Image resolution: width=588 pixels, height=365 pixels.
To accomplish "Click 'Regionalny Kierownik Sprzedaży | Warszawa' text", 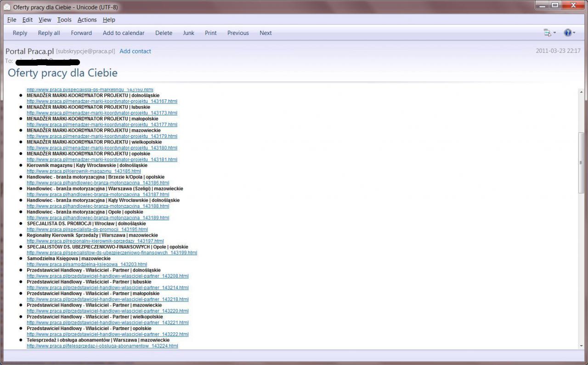I will pyautogui.click(x=76, y=235).
